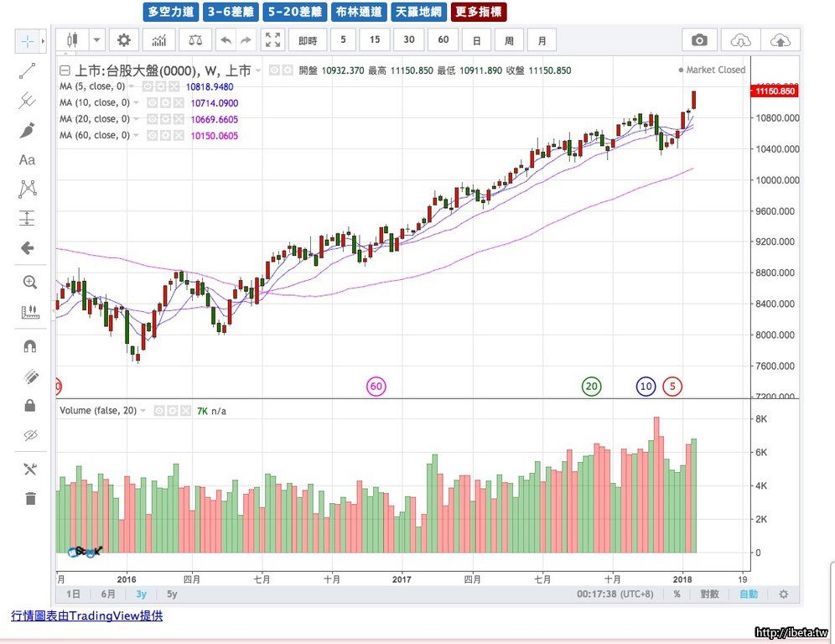835x644 pixels.
Task: Click the trash icon to remove drawings
Action: 30,499
